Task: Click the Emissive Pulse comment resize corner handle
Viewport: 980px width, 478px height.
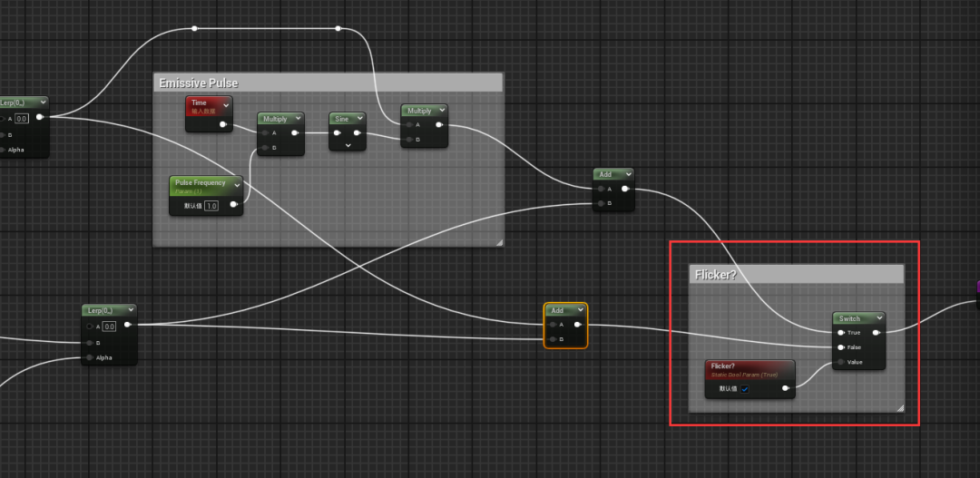Action: 499,242
